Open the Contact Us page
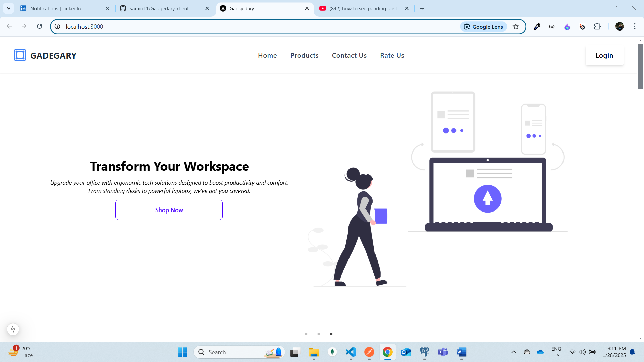 click(349, 56)
